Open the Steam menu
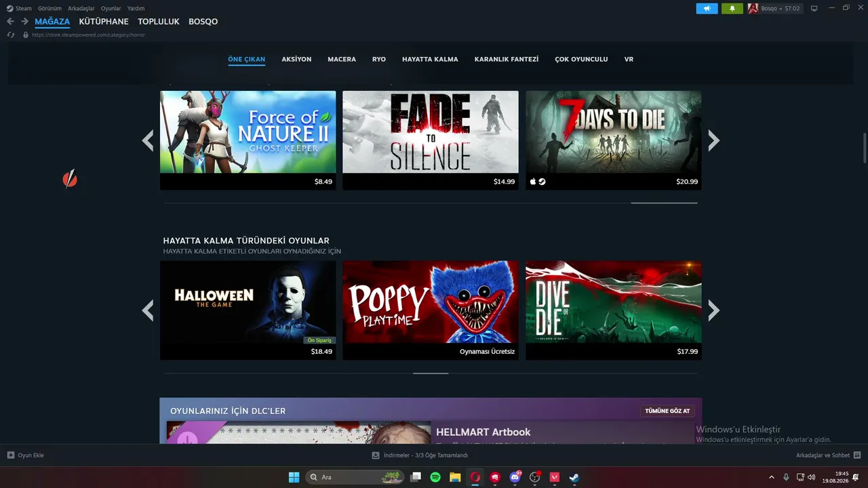 point(24,9)
